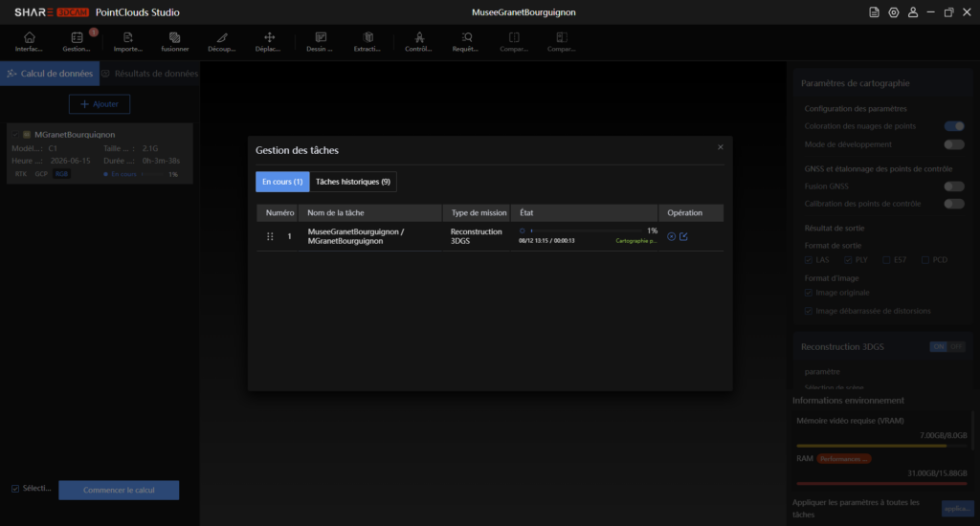The width and height of the screenshot is (980, 526).
Task: Click the Performances warning badge near RAM
Action: 844,459
